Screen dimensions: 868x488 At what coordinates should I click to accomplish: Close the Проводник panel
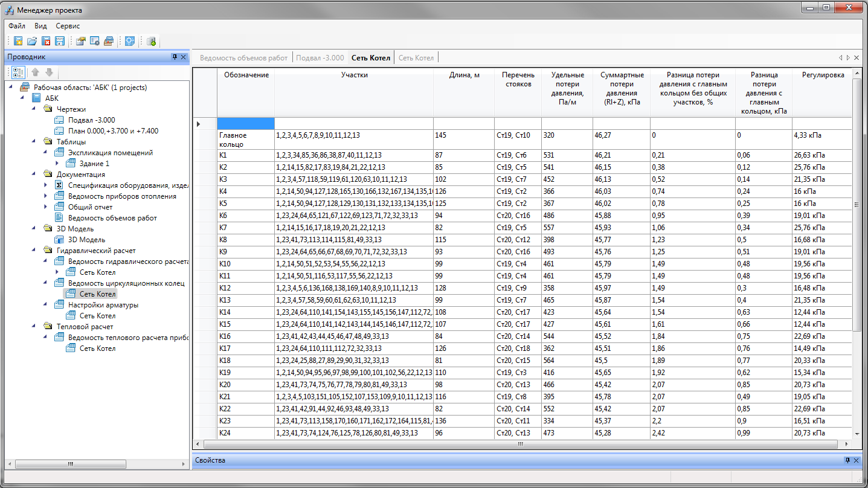coord(184,57)
